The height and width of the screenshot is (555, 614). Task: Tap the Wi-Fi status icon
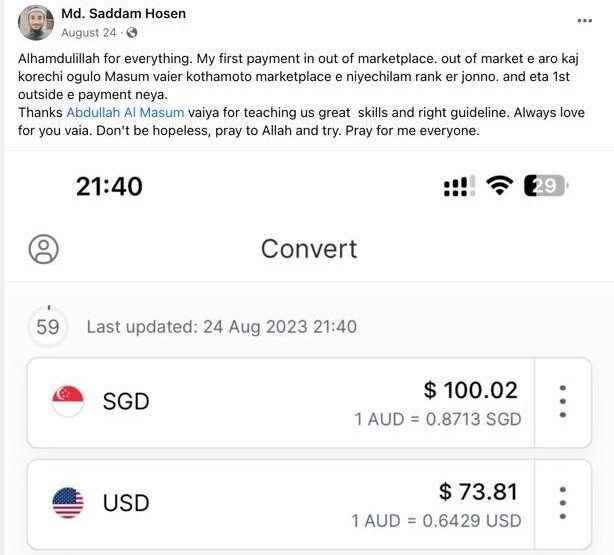point(500,186)
